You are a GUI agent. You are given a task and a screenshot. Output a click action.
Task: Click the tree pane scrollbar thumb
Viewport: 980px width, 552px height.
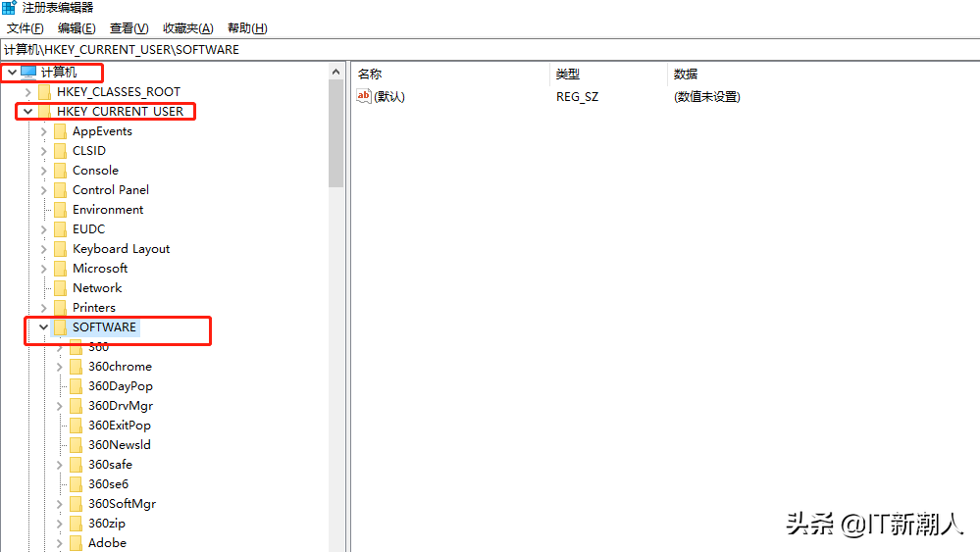[336, 133]
